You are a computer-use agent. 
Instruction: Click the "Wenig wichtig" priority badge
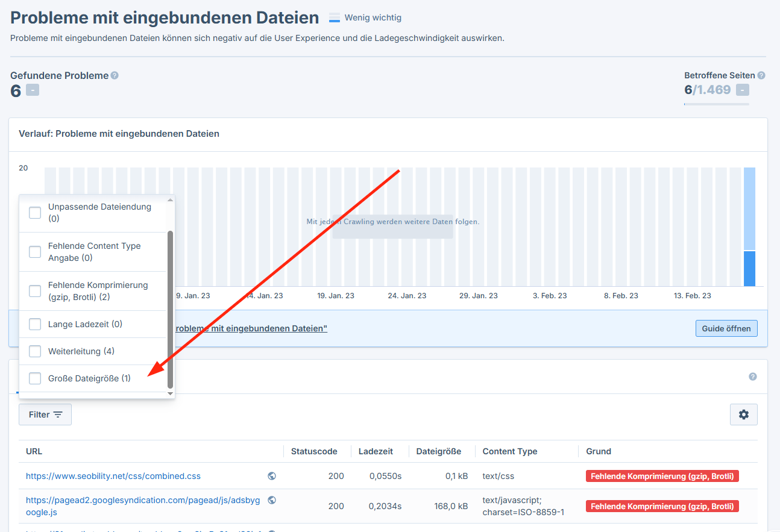coord(364,17)
